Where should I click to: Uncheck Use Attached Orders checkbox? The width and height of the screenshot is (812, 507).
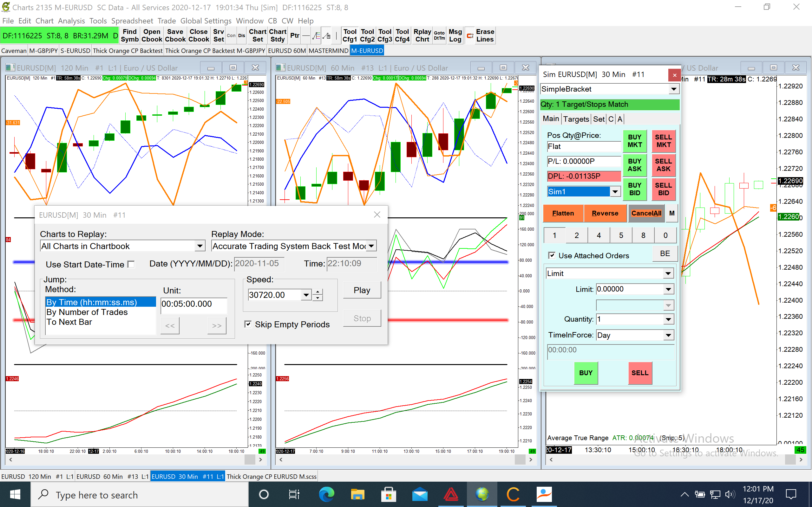coord(552,255)
